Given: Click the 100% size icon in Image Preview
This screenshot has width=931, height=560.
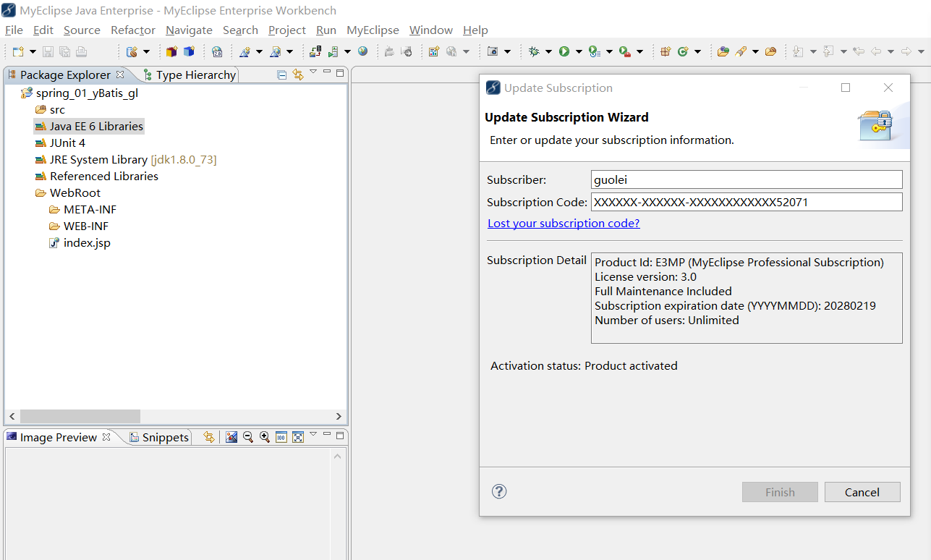Looking at the screenshot, I should pyautogui.click(x=281, y=437).
